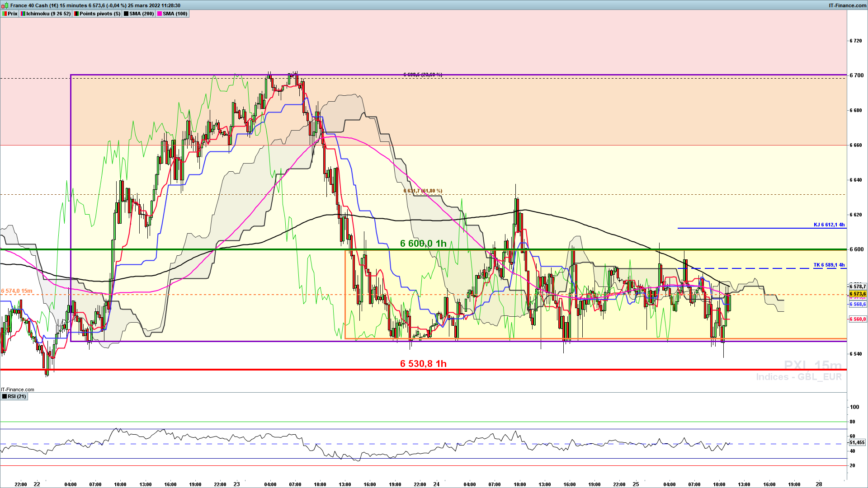The image size is (868, 488).
Task: Open the SMA (200) indicator settings
Action: 139,14
